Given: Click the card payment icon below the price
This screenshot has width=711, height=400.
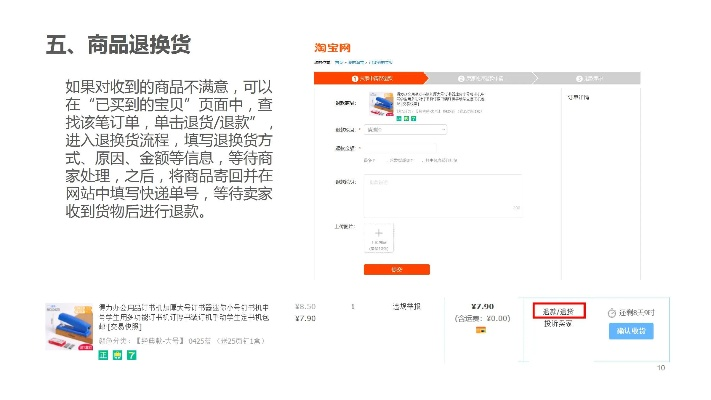Looking at the screenshot, I should 481,330.
